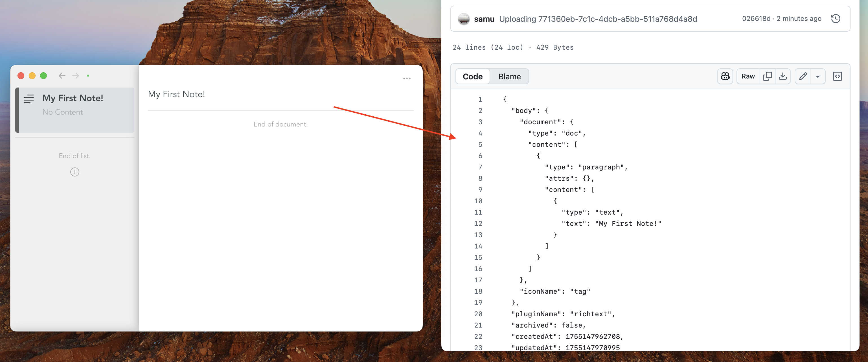Select the Code tab
This screenshot has height=362, width=868.
[x=472, y=77]
